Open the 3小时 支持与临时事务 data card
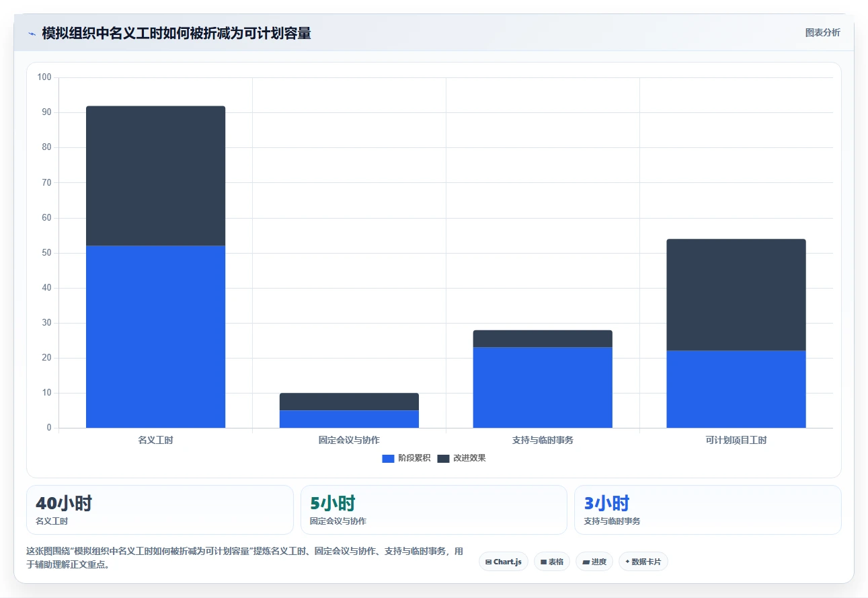The image size is (868, 598). (707, 510)
